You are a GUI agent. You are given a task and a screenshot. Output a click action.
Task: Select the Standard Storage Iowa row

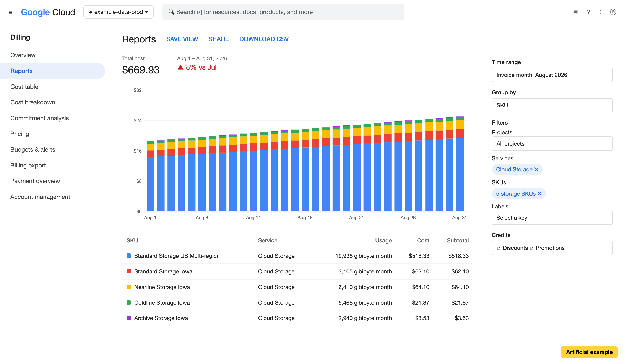point(297,272)
